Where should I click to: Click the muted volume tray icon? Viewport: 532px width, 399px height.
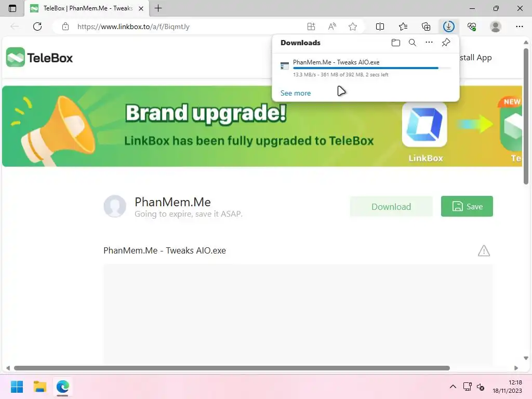[x=481, y=387]
